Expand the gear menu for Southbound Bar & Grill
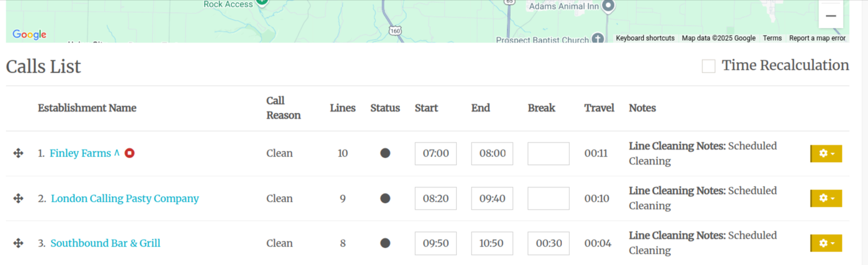The height and width of the screenshot is (265, 868). click(826, 243)
